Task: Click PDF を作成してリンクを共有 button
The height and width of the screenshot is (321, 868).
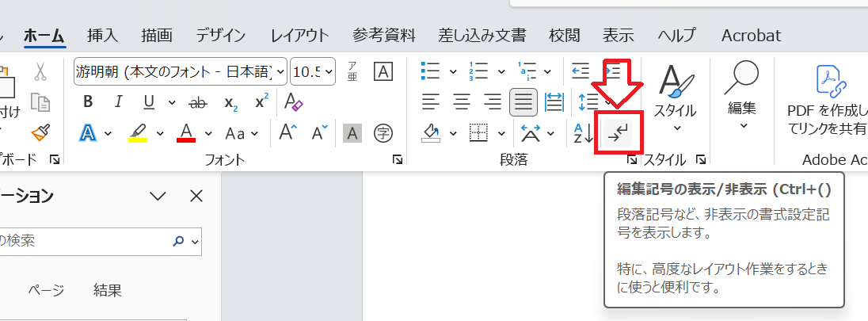Action: (828, 101)
